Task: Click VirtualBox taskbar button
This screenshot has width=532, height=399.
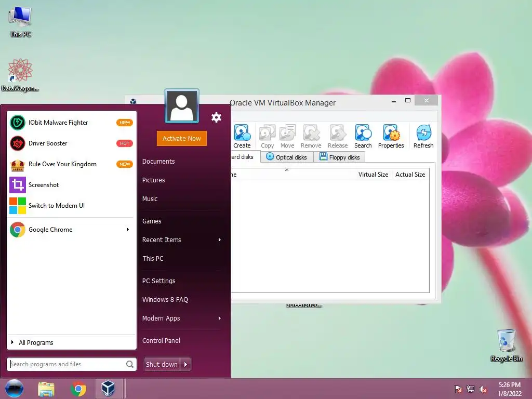Action: (108, 389)
